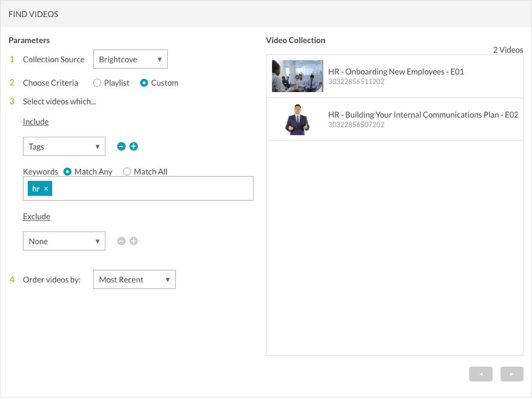This screenshot has height=398, width=532.
Task: Click video ID 30322856507202
Action: coord(356,125)
